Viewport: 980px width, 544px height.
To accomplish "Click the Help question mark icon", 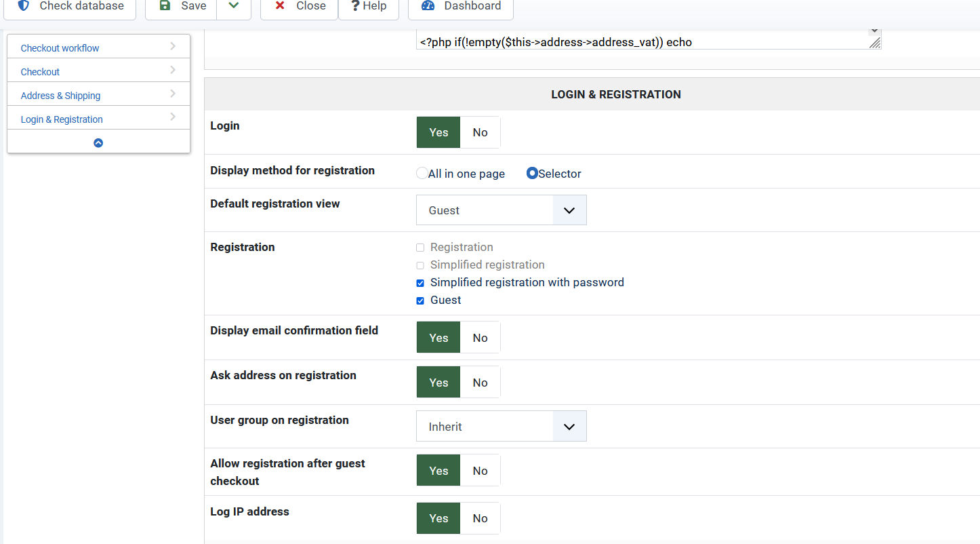I will [355, 5].
